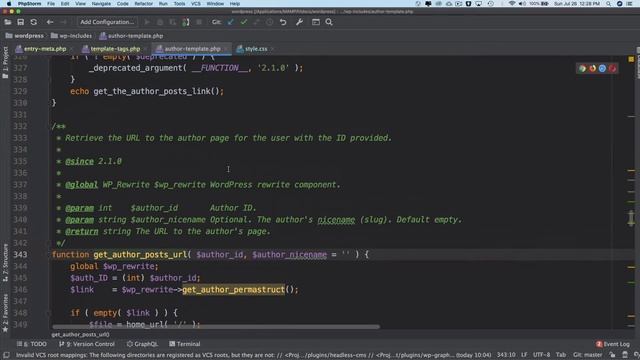Click the yellow inspection indicator at top of gutter

[x=631, y=59]
